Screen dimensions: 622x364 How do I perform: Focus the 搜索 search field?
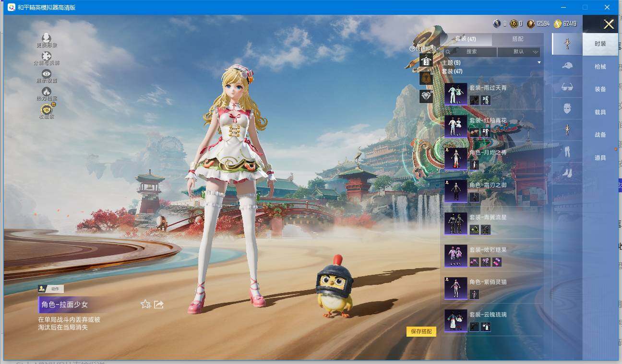click(471, 52)
